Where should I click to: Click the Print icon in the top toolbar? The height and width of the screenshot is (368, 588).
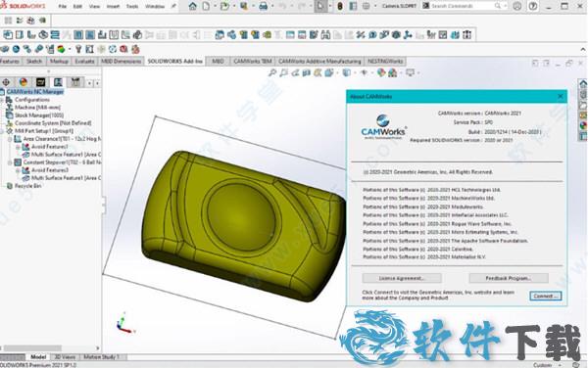pyautogui.click(x=264, y=6)
